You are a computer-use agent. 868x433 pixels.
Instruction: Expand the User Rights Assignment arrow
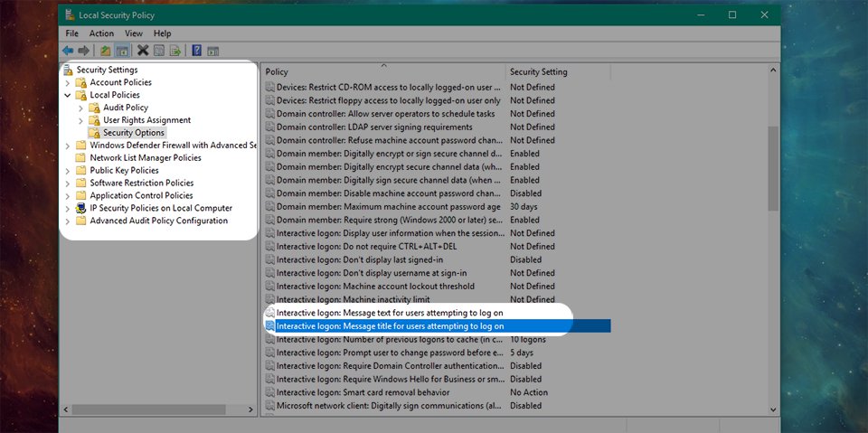(80, 120)
